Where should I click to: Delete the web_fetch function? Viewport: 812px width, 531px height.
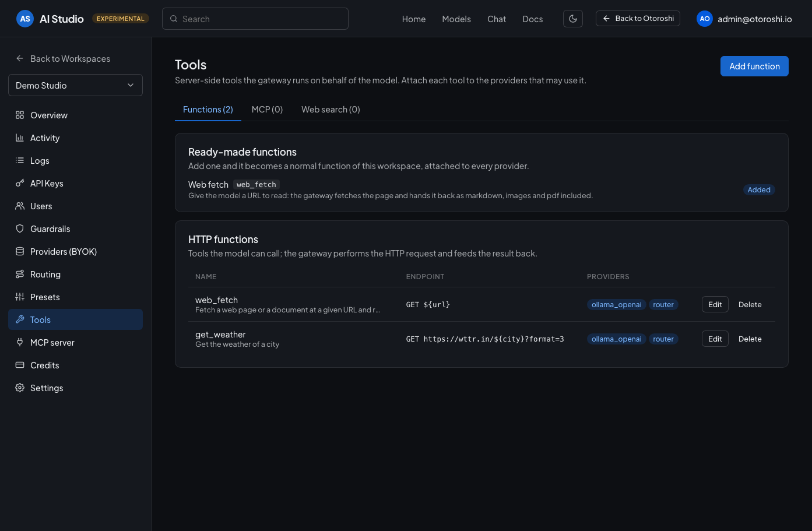point(750,304)
